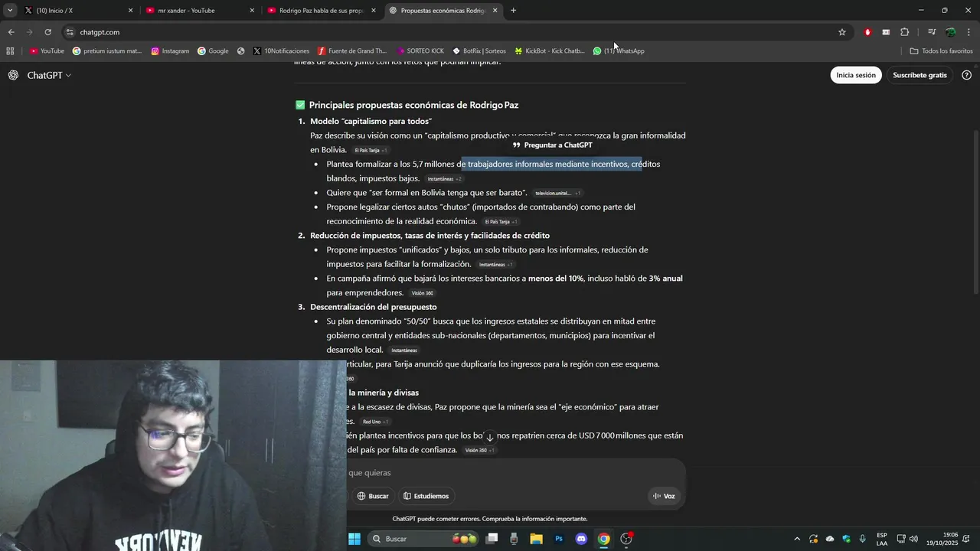
Task: Go back to the previous page
Action: (x=11, y=32)
